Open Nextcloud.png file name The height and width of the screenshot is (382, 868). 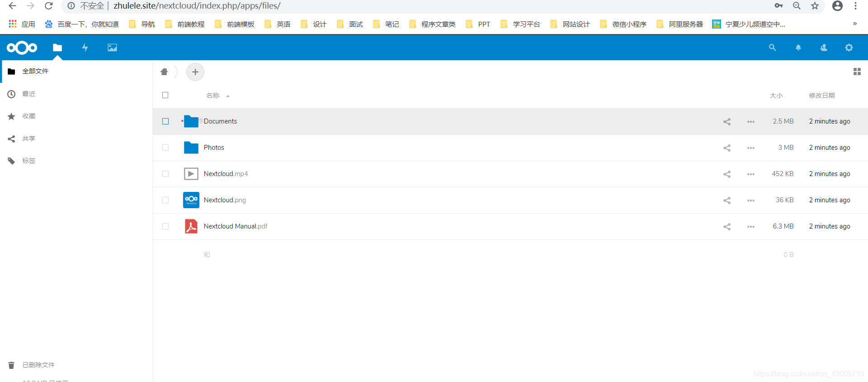tap(225, 200)
